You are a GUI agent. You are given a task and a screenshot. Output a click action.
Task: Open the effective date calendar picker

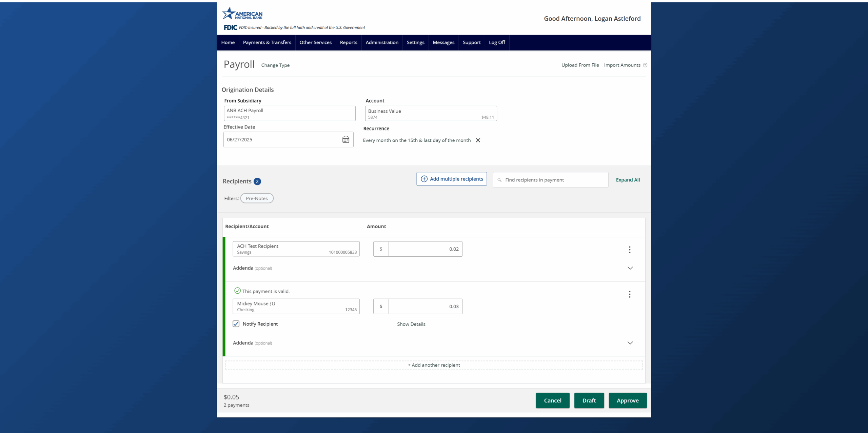(x=346, y=139)
